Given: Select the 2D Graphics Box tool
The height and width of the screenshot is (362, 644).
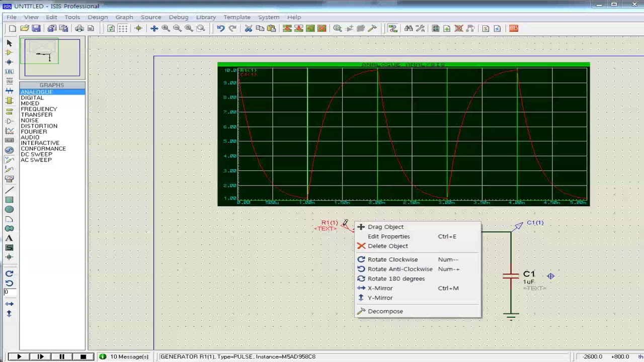Looking at the screenshot, I should point(9,200).
